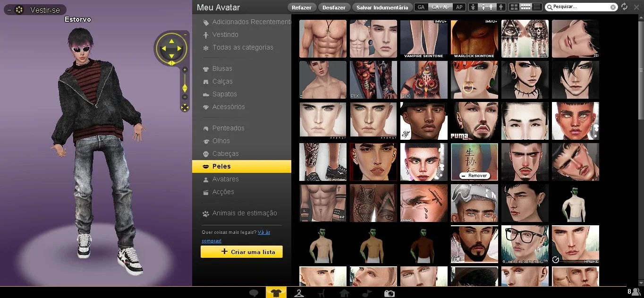Click the Refazer button

tap(301, 7)
